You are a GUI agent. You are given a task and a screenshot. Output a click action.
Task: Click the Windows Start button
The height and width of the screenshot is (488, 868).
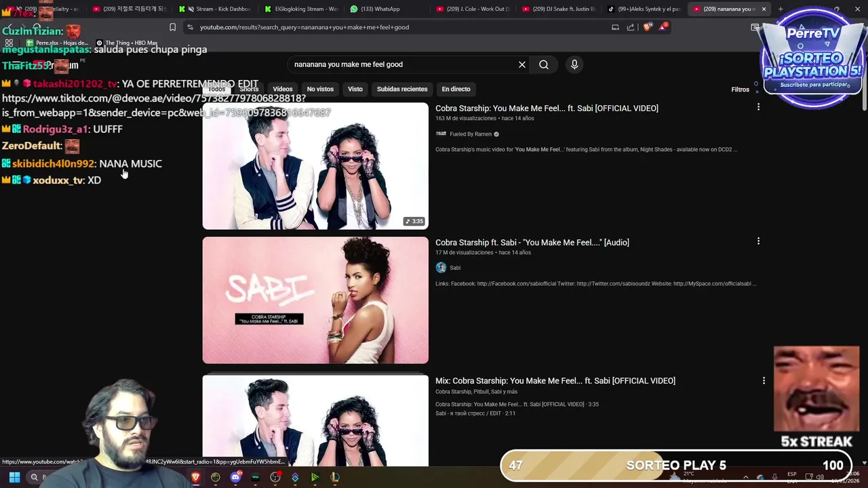pyautogui.click(x=14, y=477)
